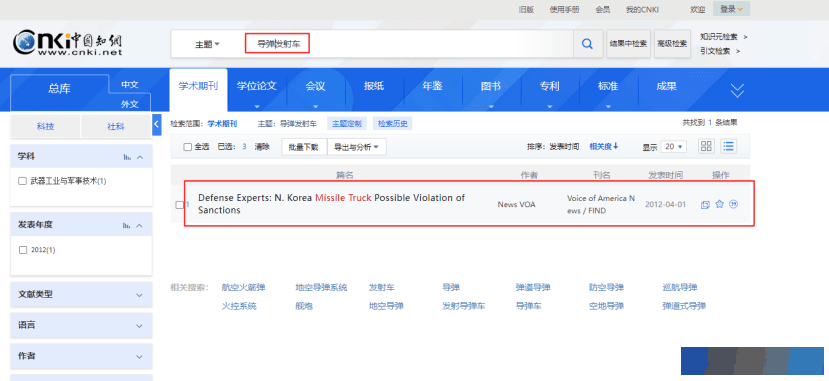Open the 登录 dropdown menu
The image size is (829, 381).
[731, 9]
